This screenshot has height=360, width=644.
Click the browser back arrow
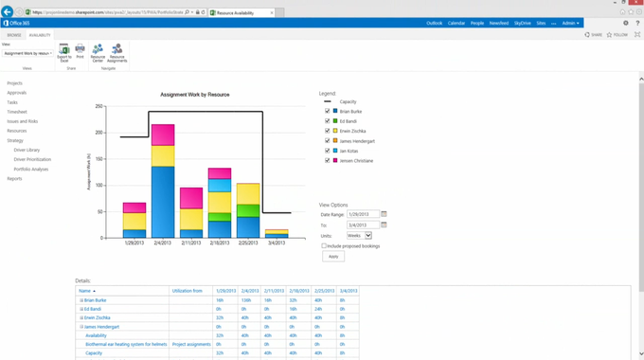[x=7, y=12]
